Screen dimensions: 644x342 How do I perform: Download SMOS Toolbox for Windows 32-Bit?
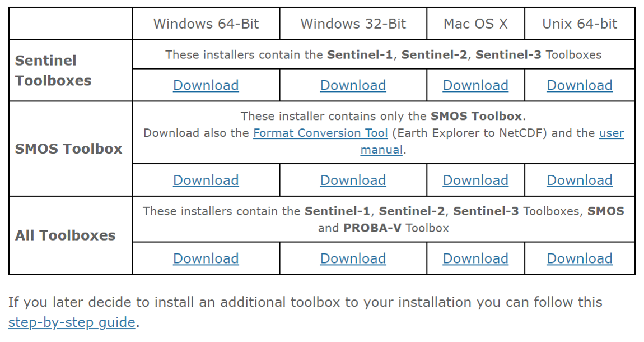[353, 180]
